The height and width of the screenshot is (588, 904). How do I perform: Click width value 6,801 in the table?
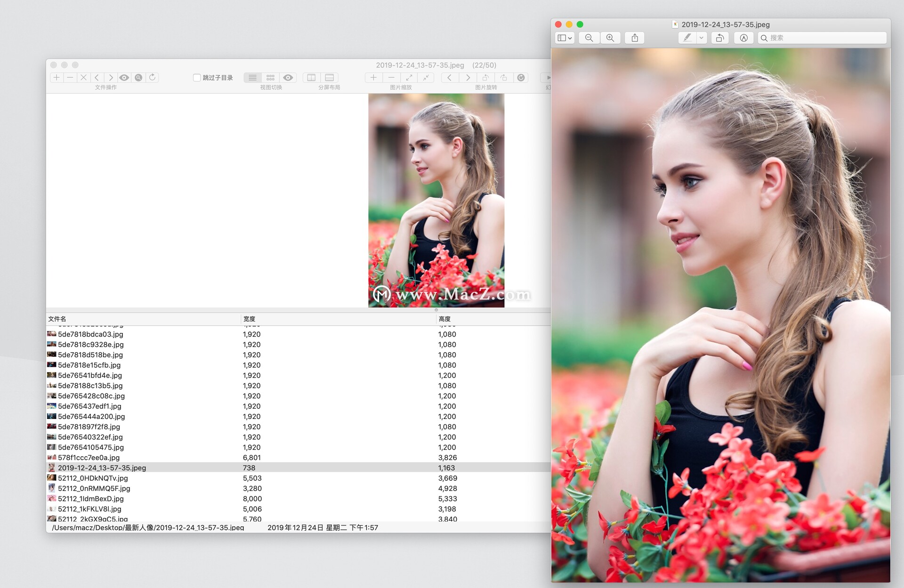(252, 458)
